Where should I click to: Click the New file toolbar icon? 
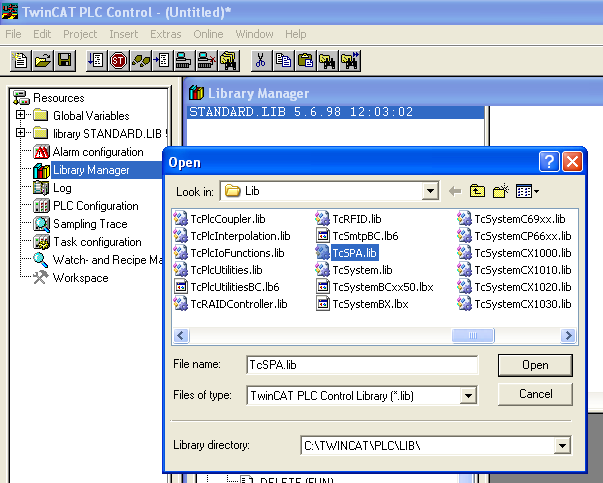click(x=20, y=61)
